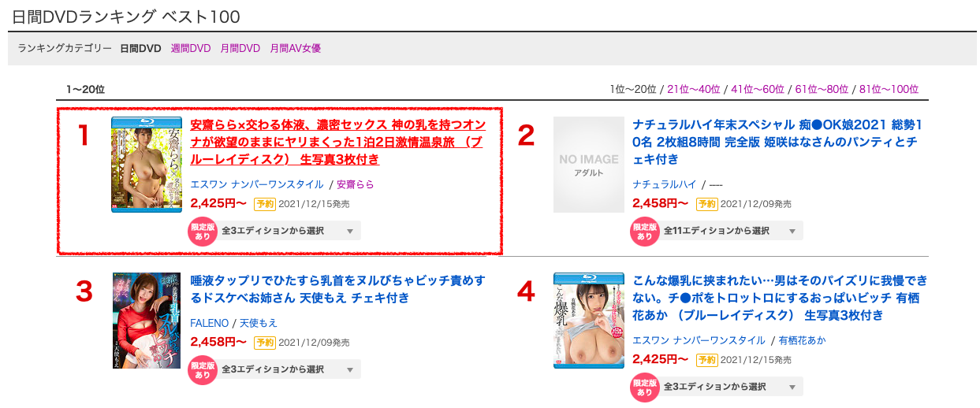Image resolution: width=980 pixels, height=408 pixels.
Task: Switch to the 月間DVD ranking category
Action: [x=240, y=49]
